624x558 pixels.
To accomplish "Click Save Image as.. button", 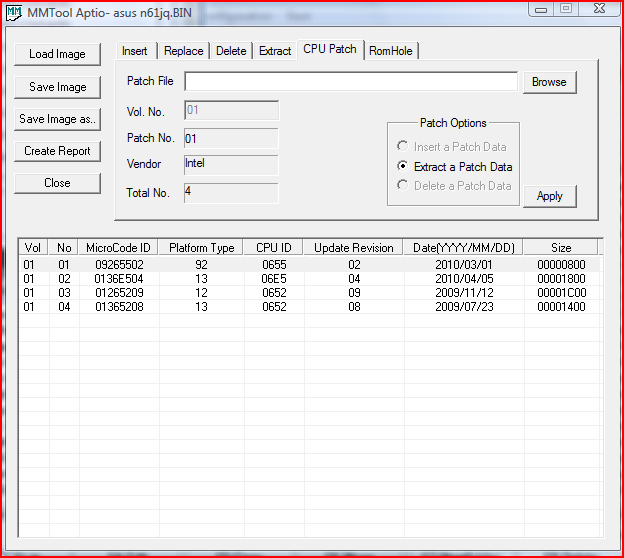I will coord(57,119).
